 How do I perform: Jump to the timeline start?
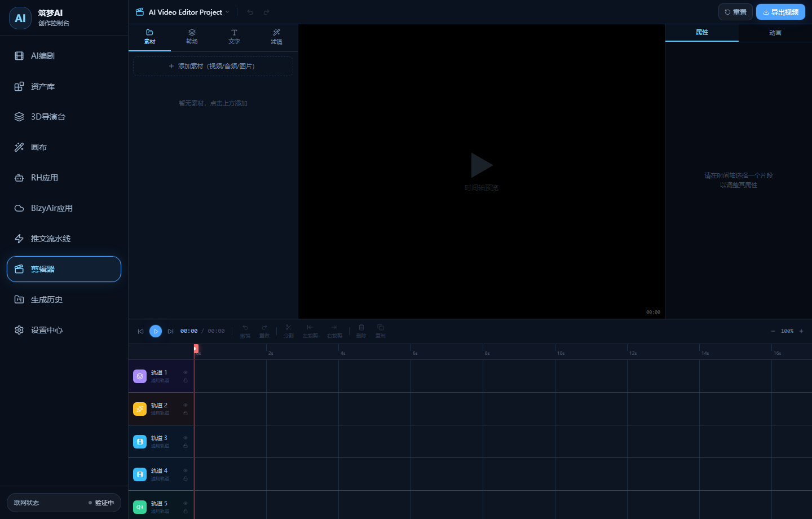pos(140,331)
